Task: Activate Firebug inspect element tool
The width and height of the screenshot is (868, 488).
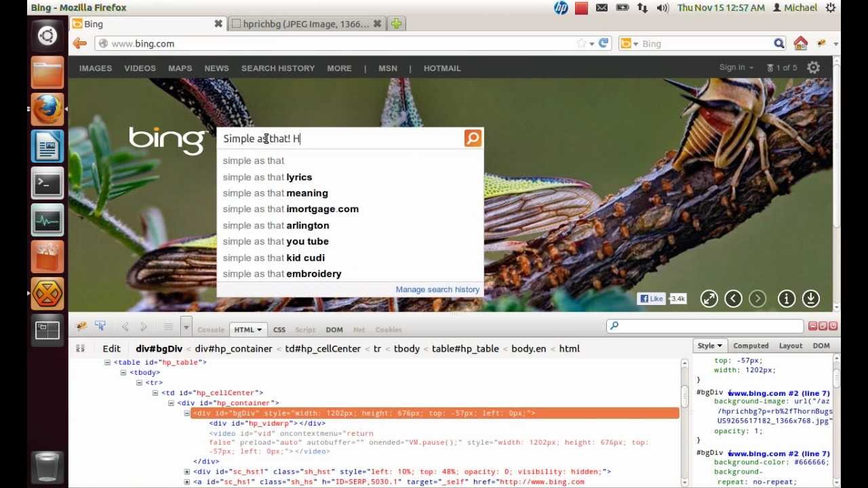Action: 100,327
